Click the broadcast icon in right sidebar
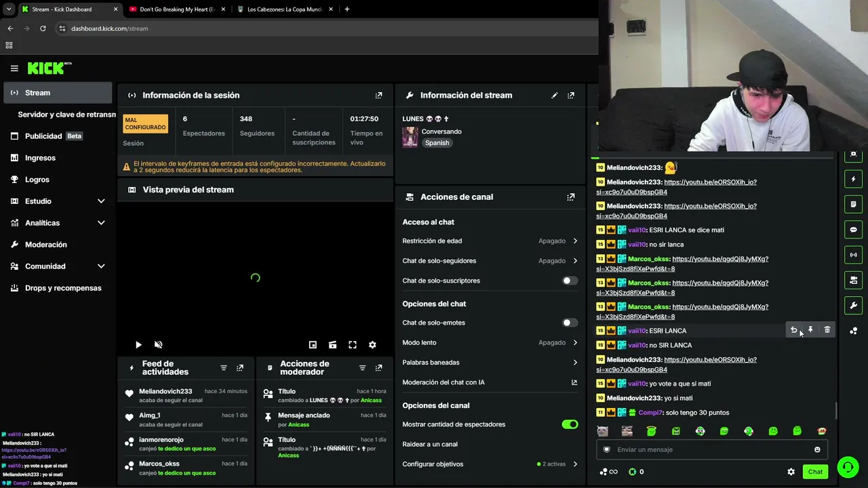Viewport: 868px width, 488px height. (853, 255)
